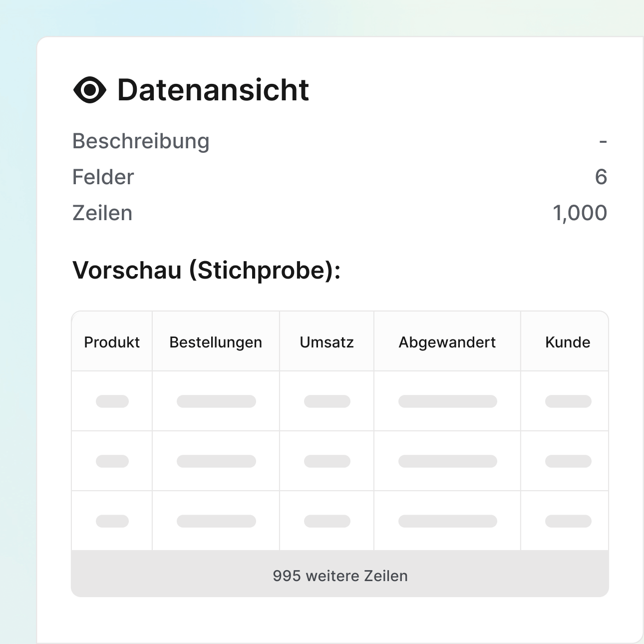The width and height of the screenshot is (644, 644).
Task: Click second row Umsatz placeholder cell
Action: tap(327, 461)
